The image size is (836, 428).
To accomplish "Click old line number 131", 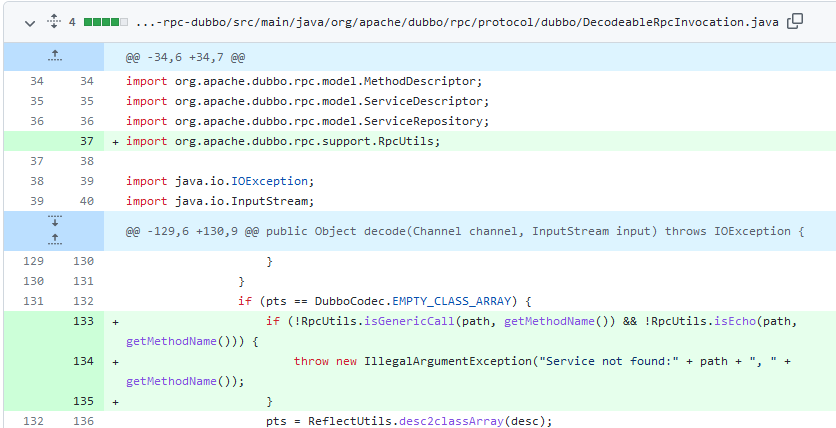I will pos(34,301).
